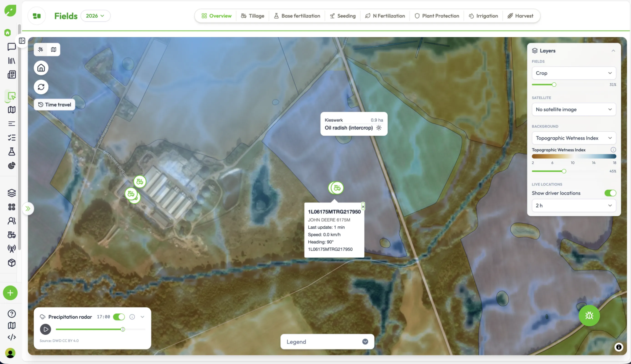
Task: Toggle Show driver locations switch
Action: tap(610, 193)
